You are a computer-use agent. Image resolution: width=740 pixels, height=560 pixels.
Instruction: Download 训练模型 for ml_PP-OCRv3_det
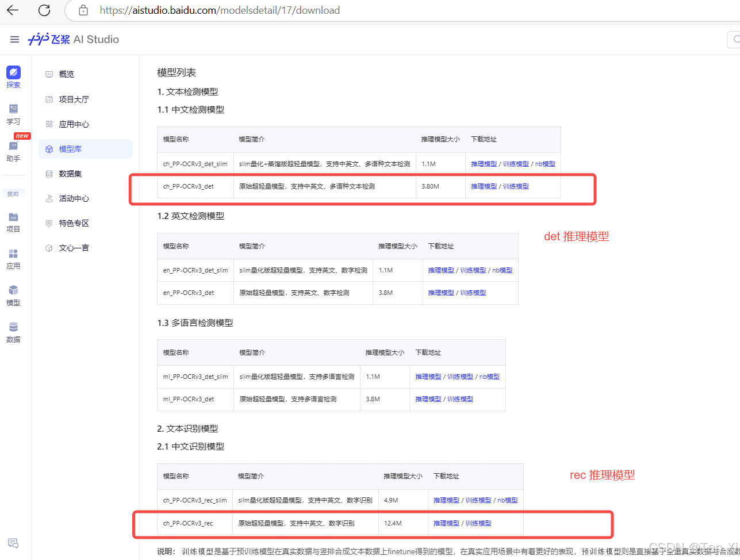click(x=461, y=399)
